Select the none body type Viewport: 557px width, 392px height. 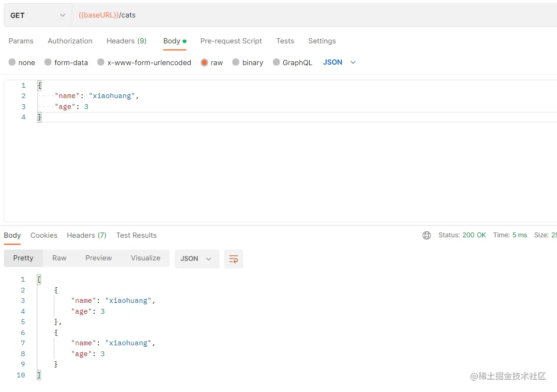(12, 62)
